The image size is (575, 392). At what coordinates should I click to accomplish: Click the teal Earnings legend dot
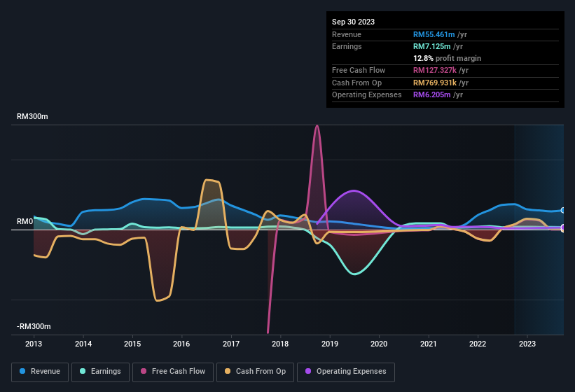[83, 372]
